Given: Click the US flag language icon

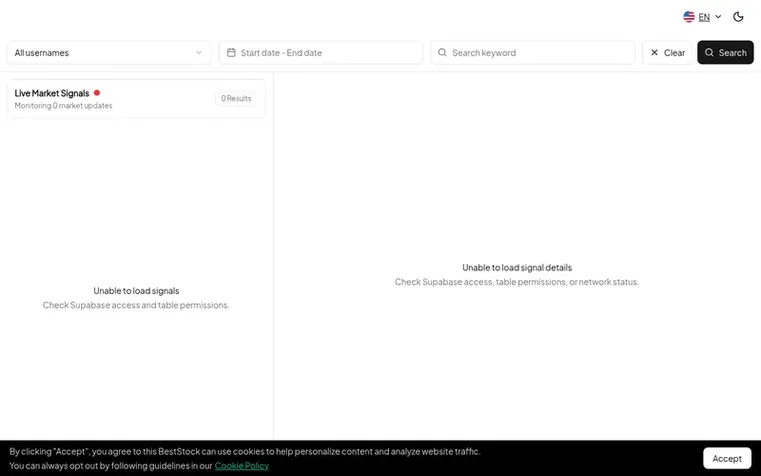Looking at the screenshot, I should pyautogui.click(x=689, y=17).
